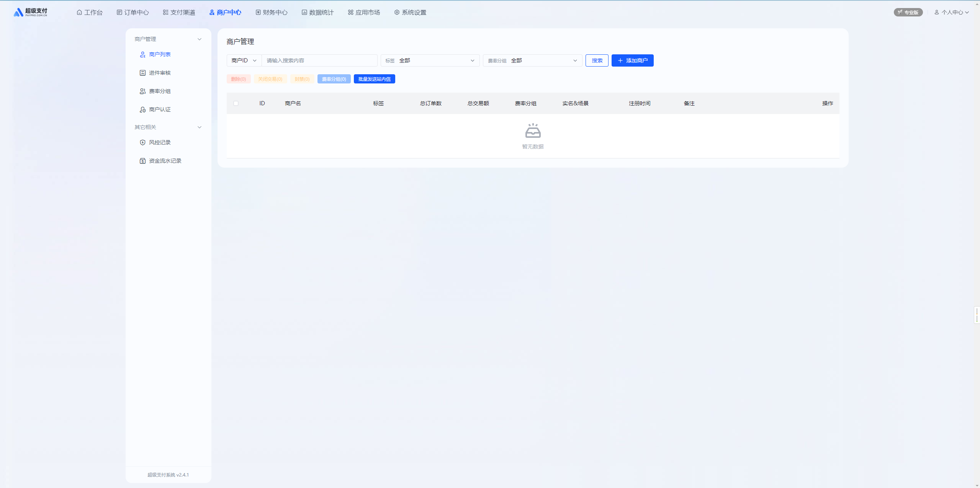This screenshot has width=980, height=488.
Task: Open the 商户ID search type dropdown
Action: click(244, 60)
